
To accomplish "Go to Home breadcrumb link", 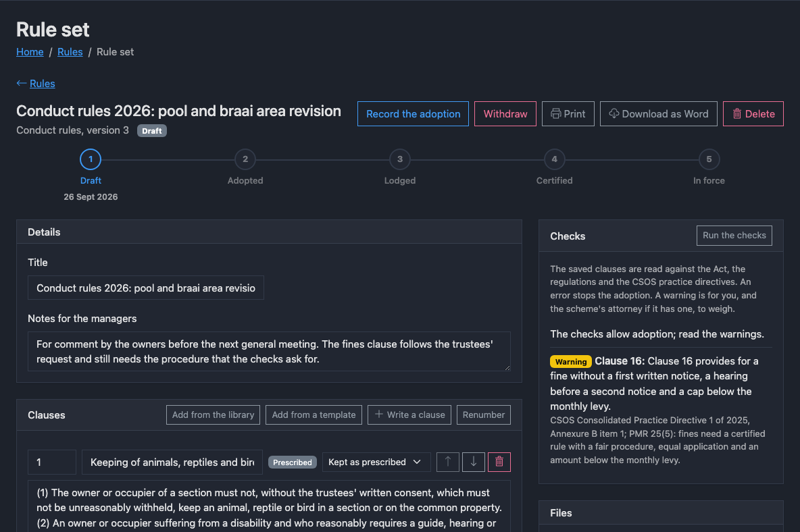I will [30, 52].
